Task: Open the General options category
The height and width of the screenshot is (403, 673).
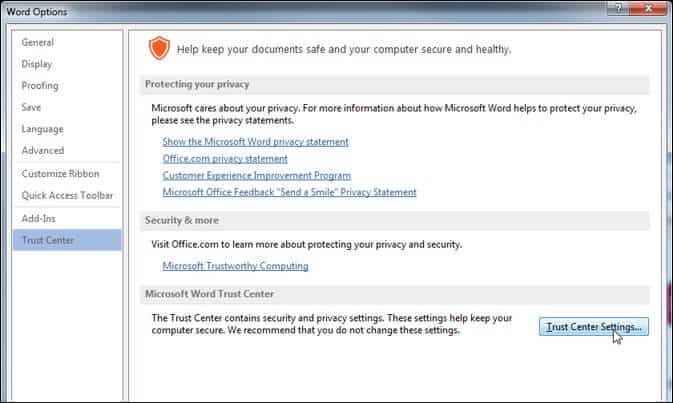Action: coord(38,43)
